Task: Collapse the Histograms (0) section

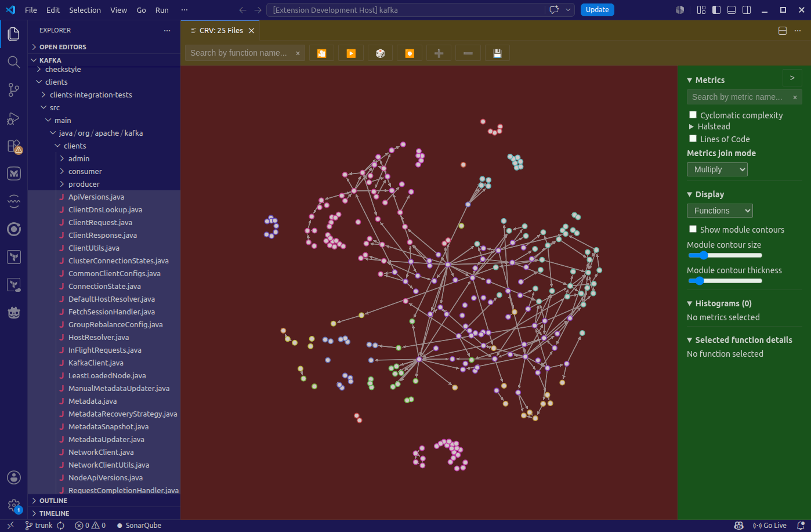Action: point(719,303)
